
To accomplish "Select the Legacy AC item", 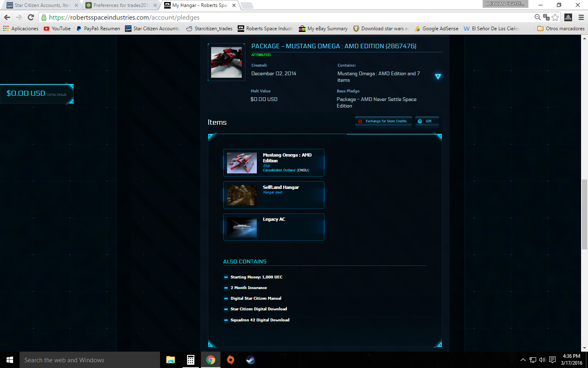I will coord(274,227).
